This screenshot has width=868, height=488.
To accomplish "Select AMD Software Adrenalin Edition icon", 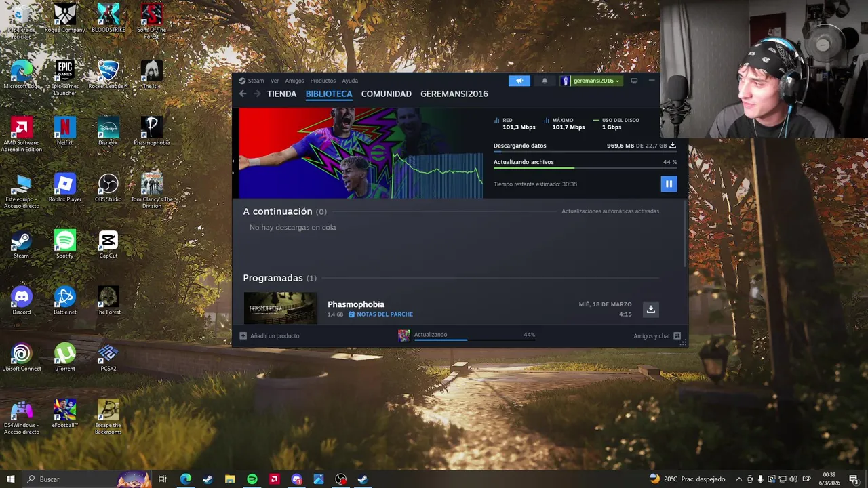I will click(x=21, y=134).
